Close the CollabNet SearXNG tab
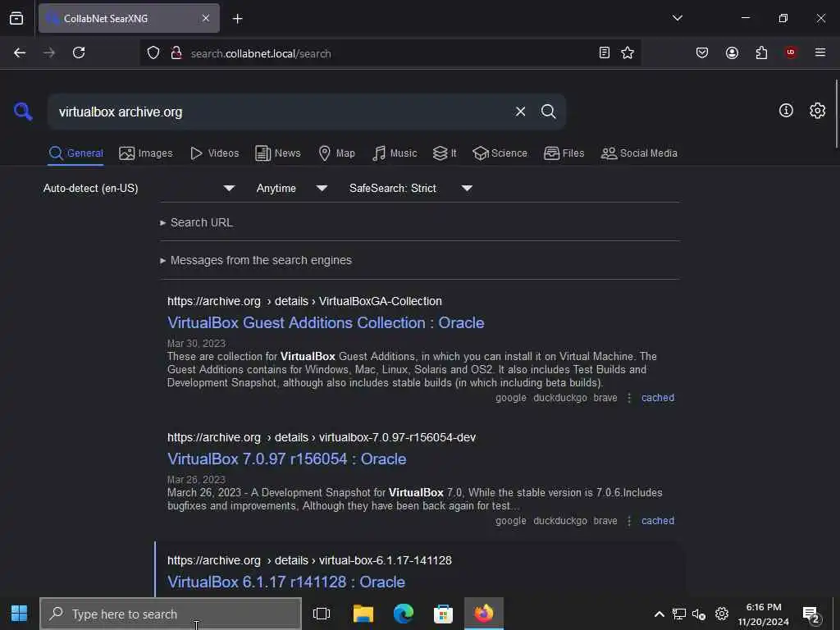 (206, 18)
